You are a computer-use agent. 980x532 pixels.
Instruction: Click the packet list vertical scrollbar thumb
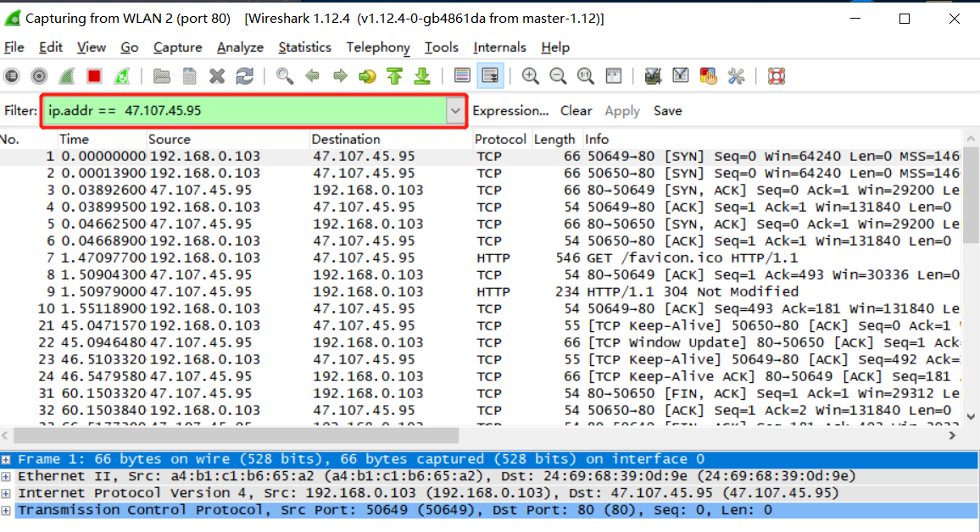971,195
